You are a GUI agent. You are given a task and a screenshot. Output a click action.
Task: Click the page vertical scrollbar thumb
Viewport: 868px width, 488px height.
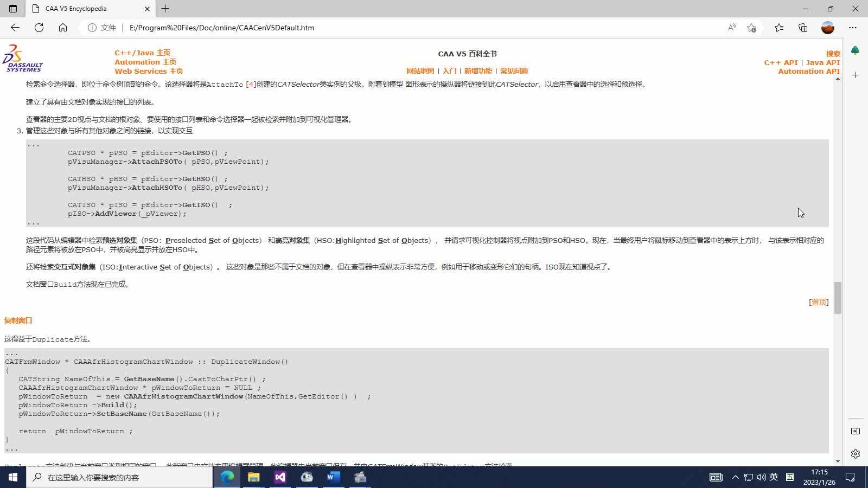pos(838,298)
